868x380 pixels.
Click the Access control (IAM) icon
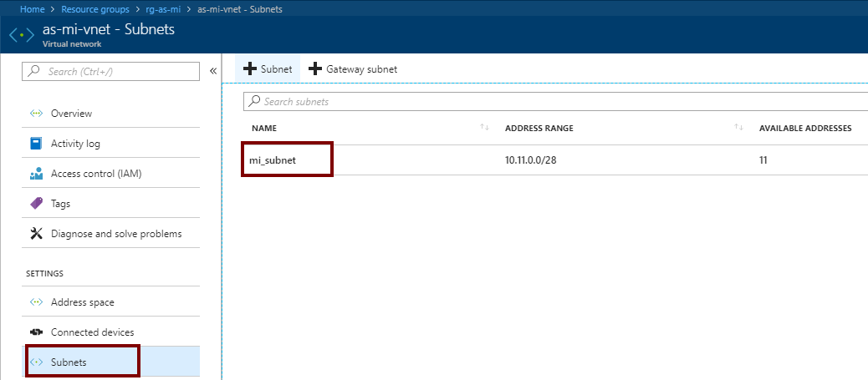(36, 174)
